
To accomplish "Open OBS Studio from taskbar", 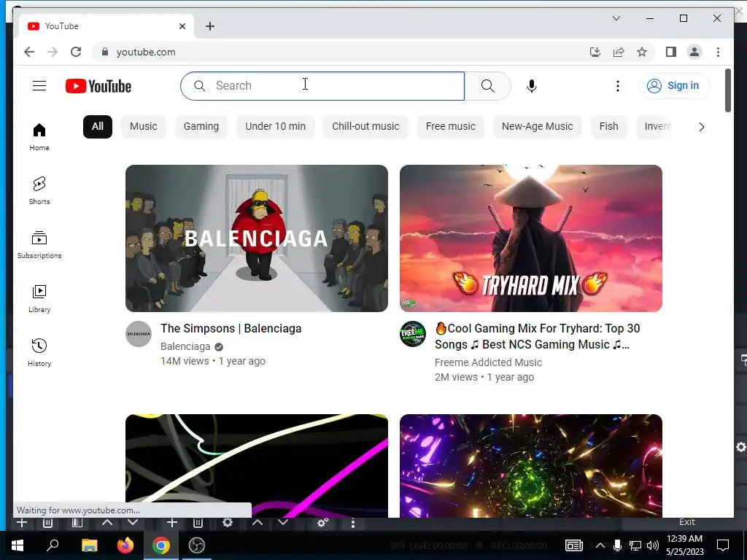I will 197,545.
